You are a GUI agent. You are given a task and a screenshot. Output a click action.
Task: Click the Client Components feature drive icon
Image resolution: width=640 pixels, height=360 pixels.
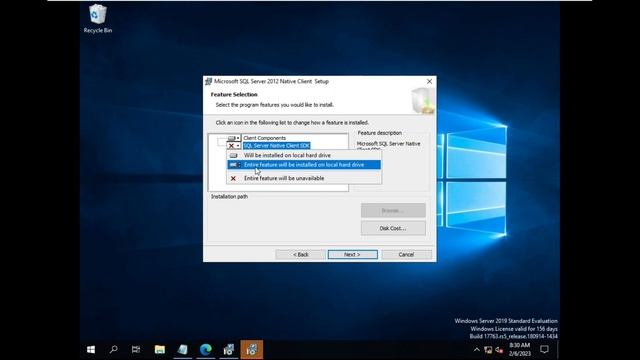pyautogui.click(x=233, y=138)
